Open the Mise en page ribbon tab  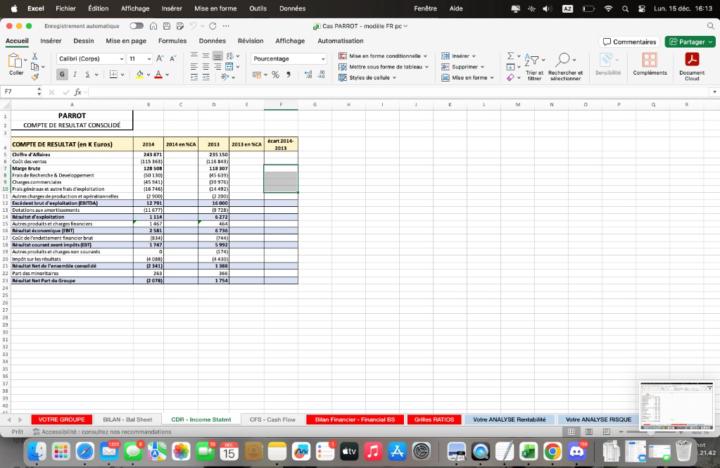tap(126, 41)
